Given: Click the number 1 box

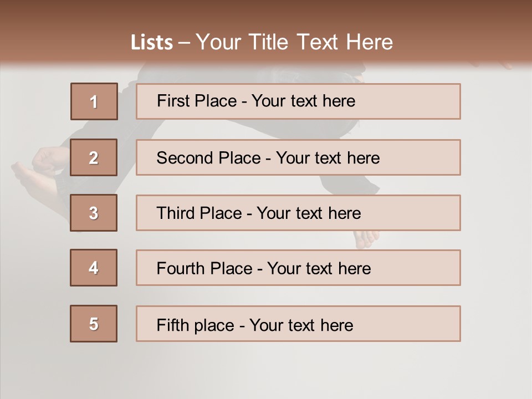Looking at the screenshot, I should [94, 101].
